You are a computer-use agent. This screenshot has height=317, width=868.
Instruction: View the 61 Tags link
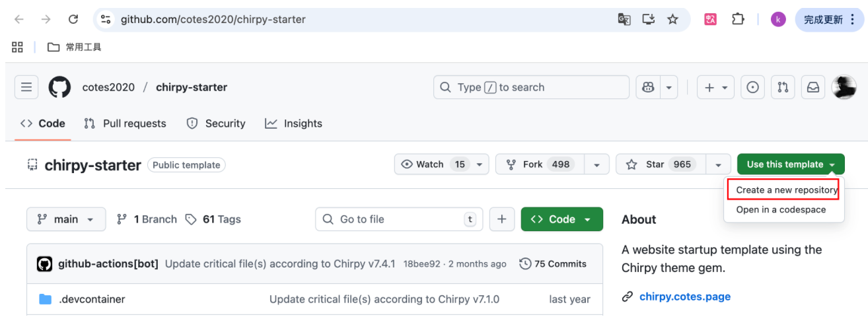[213, 219]
